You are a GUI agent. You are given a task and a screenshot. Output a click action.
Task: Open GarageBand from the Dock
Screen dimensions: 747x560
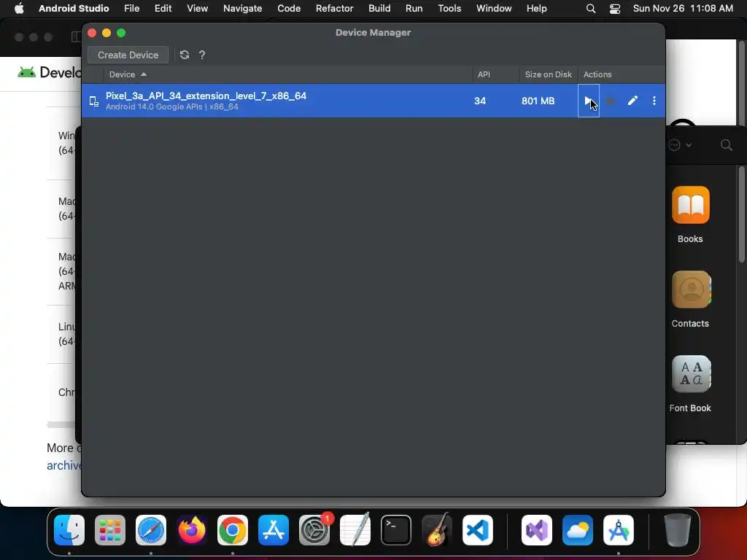pyautogui.click(x=437, y=530)
